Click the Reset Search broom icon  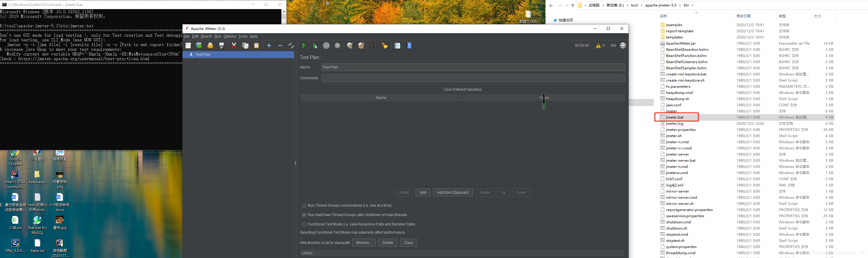tap(385, 45)
